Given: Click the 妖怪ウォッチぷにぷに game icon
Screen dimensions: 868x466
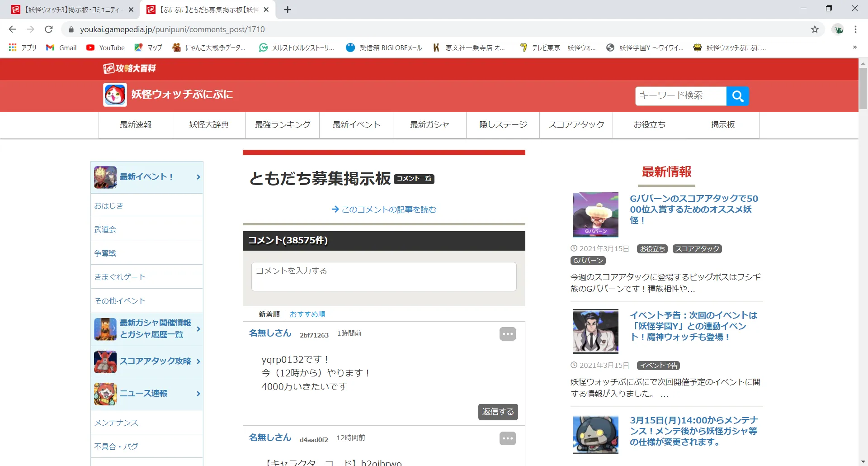Looking at the screenshot, I should 115,95.
